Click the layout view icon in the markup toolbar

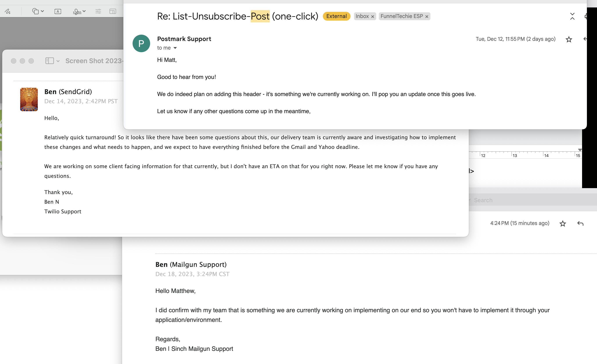point(113,11)
